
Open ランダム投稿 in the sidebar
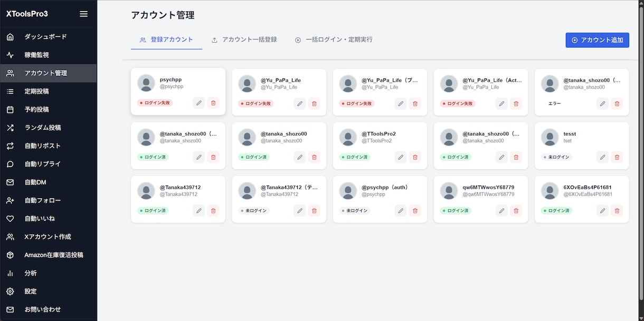pos(48,128)
